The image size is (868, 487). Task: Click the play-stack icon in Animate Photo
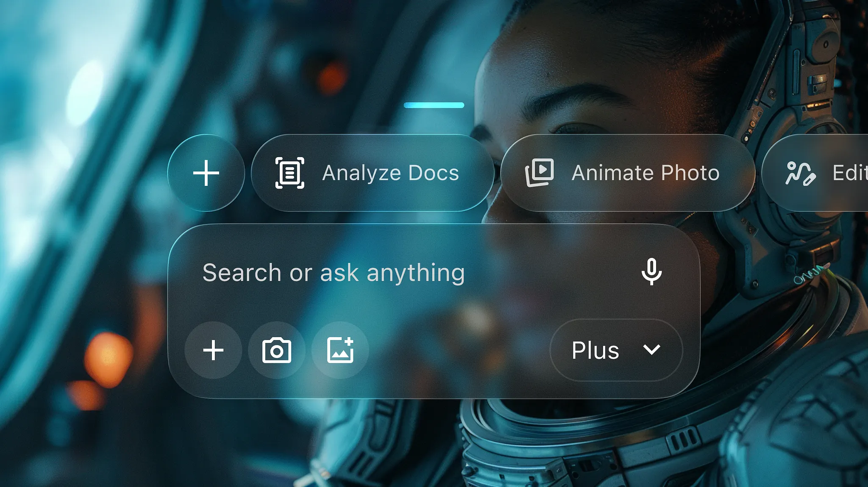(x=540, y=172)
